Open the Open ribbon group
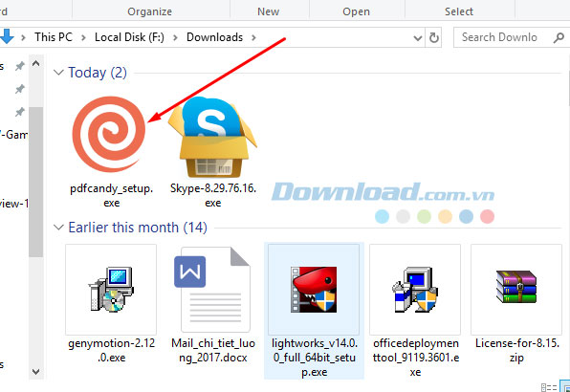Screen dimensions: 570x392 coord(356,11)
